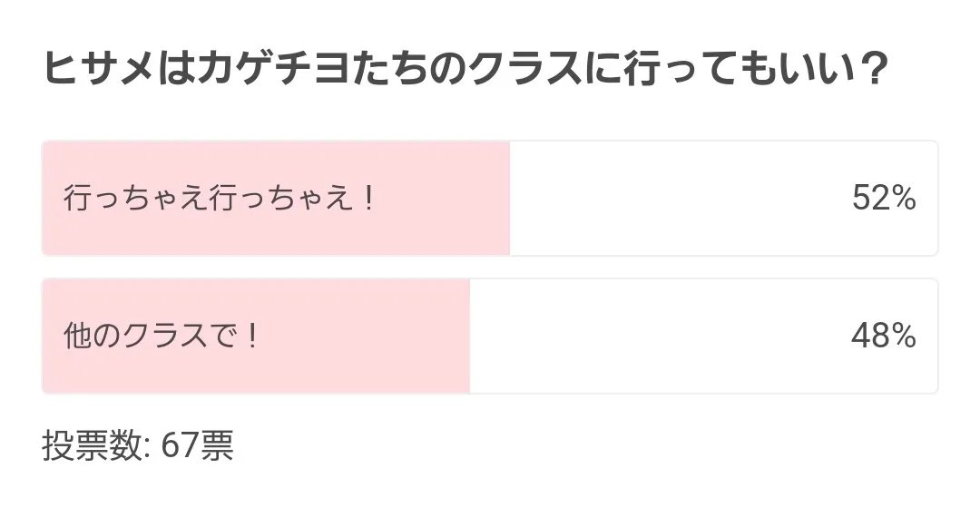The width and height of the screenshot is (980, 527).
Task: Click the poll question heading
Action: click(x=465, y=69)
